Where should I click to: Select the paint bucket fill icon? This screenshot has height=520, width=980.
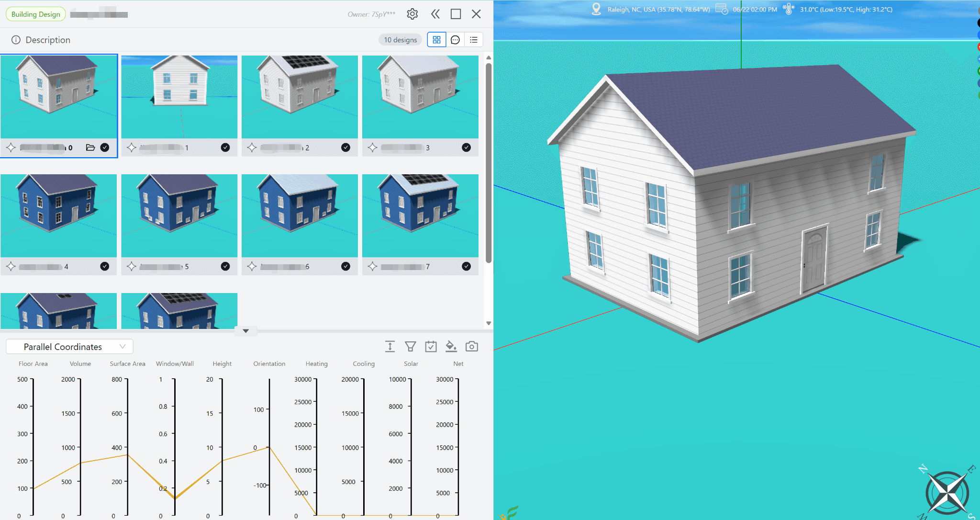pos(451,346)
